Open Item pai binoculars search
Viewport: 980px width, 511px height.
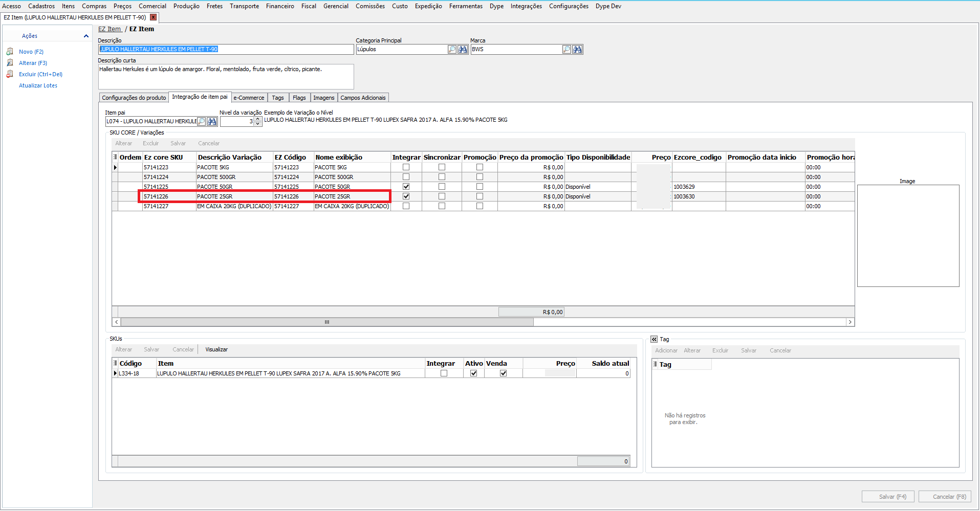(212, 121)
